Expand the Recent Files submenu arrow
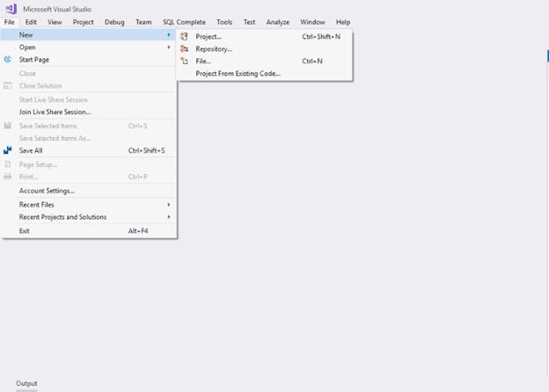 coord(169,204)
